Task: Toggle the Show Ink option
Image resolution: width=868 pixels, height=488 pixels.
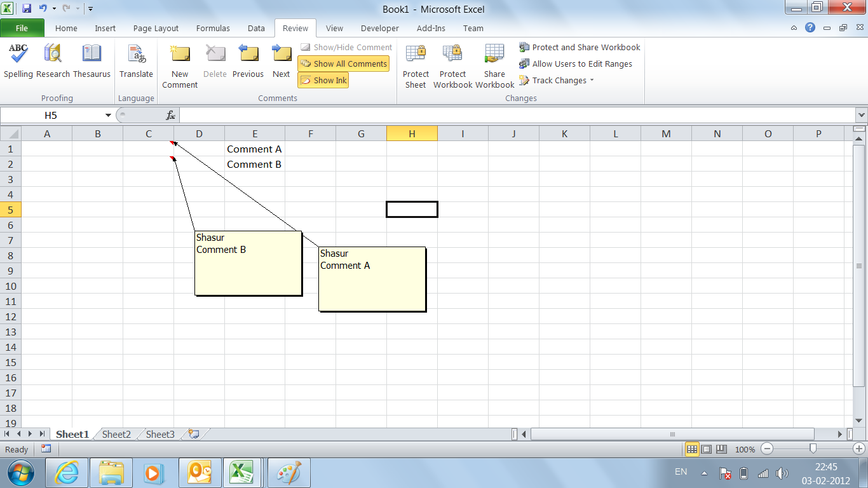Action: 323,80
